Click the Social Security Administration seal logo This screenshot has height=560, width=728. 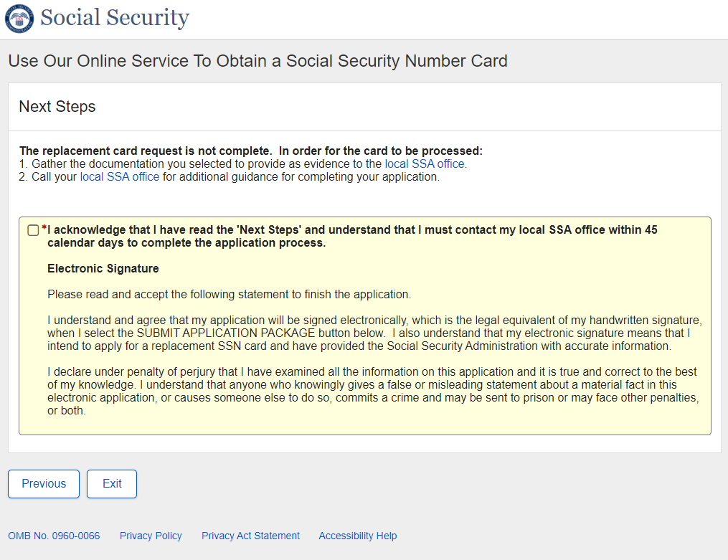click(19, 18)
